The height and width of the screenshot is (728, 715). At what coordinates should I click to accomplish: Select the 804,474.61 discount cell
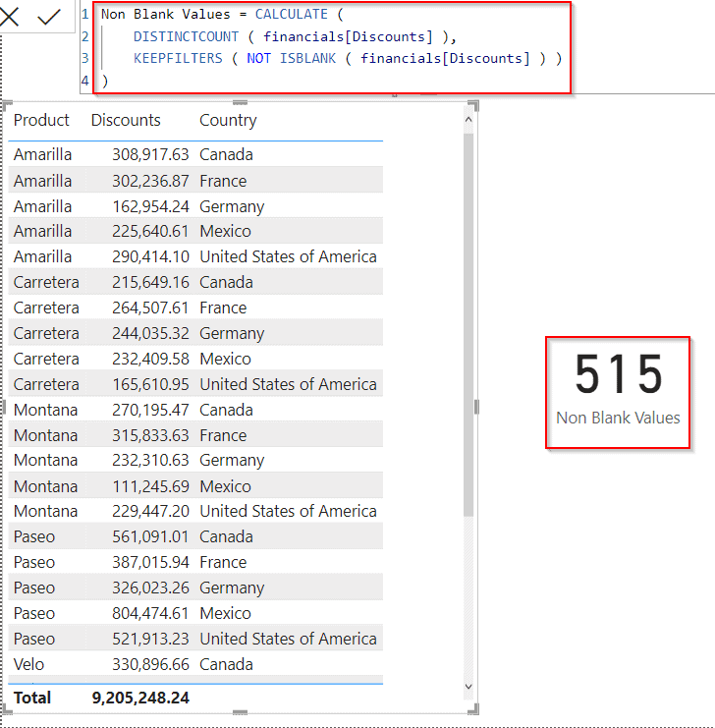coord(150,613)
